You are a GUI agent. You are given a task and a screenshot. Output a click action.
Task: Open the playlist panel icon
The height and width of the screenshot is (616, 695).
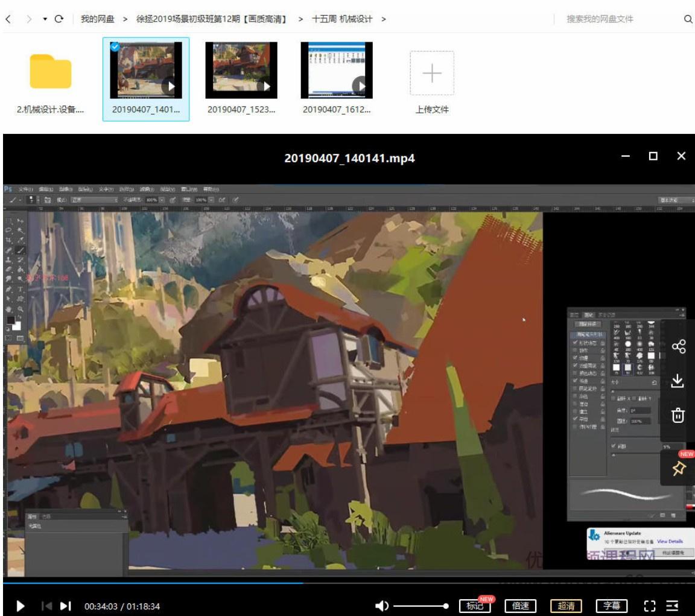coord(672,606)
